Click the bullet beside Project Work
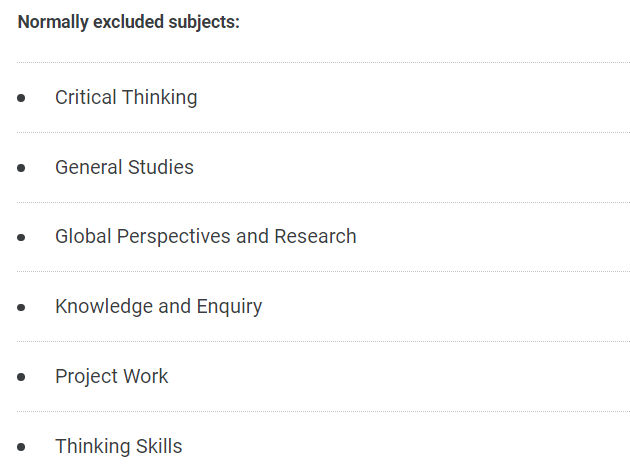The height and width of the screenshot is (469, 630). tap(21, 377)
